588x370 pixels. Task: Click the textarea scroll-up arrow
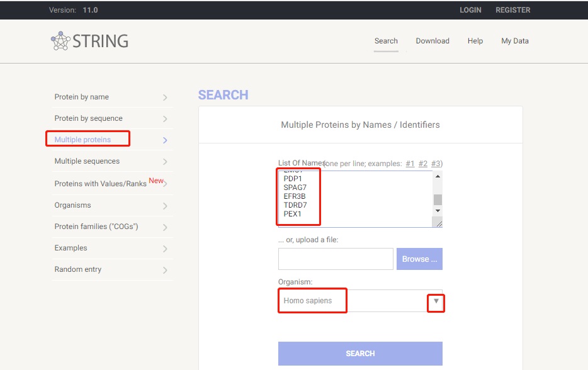point(438,176)
